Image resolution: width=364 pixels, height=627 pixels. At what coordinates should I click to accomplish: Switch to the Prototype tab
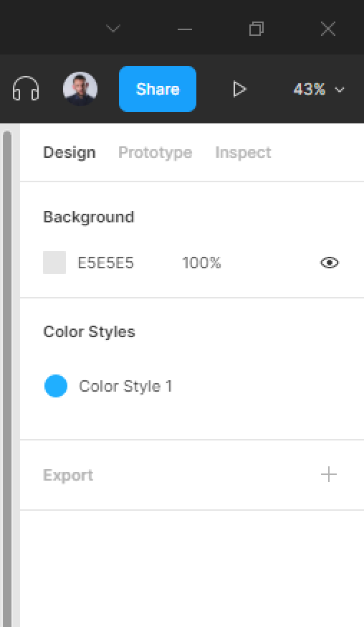click(x=155, y=152)
